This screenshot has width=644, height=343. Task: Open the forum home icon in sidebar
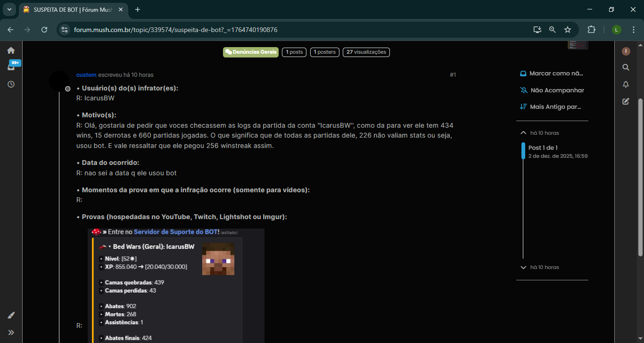(x=11, y=50)
